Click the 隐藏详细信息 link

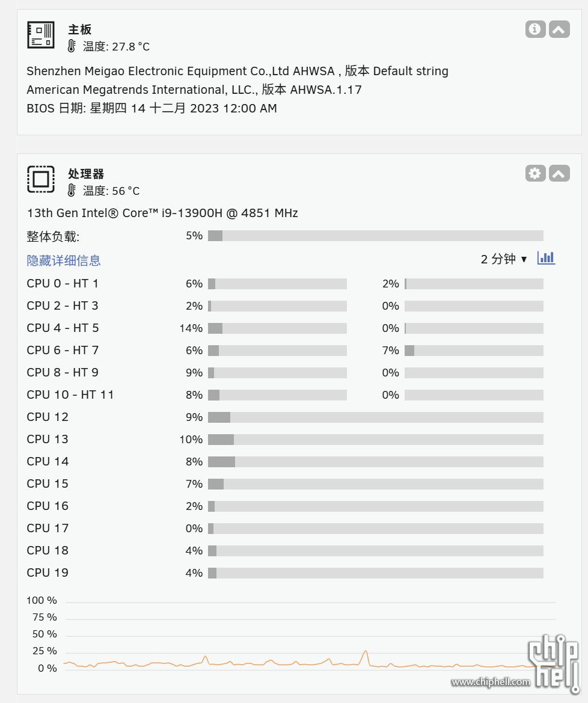click(x=64, y=260)
